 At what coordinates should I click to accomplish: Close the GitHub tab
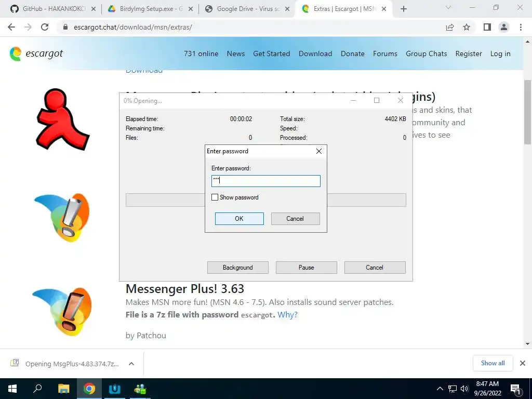94,9
